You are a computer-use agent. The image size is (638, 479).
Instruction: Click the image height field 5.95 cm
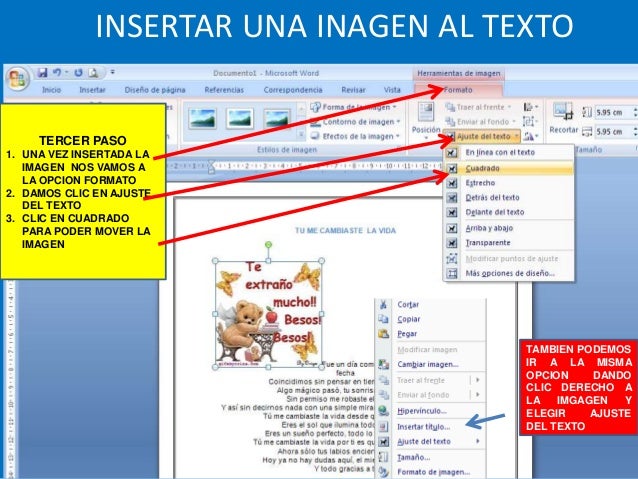[613, 112]
